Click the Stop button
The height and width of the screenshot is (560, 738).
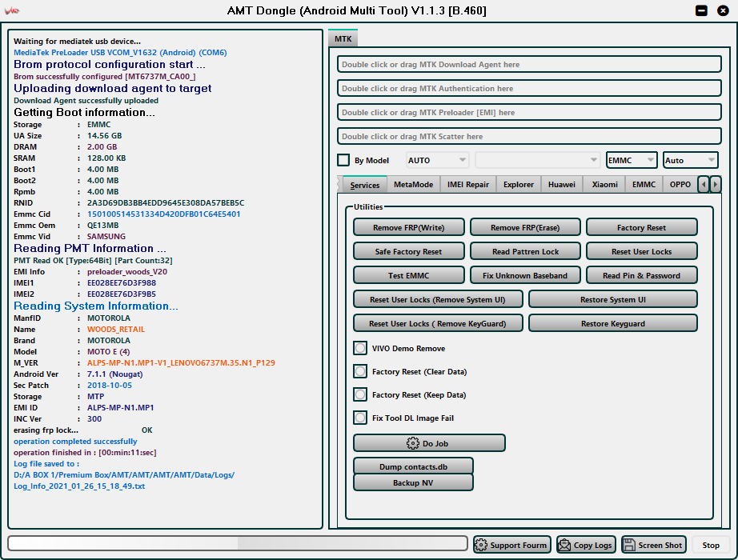tap(711, 545)
